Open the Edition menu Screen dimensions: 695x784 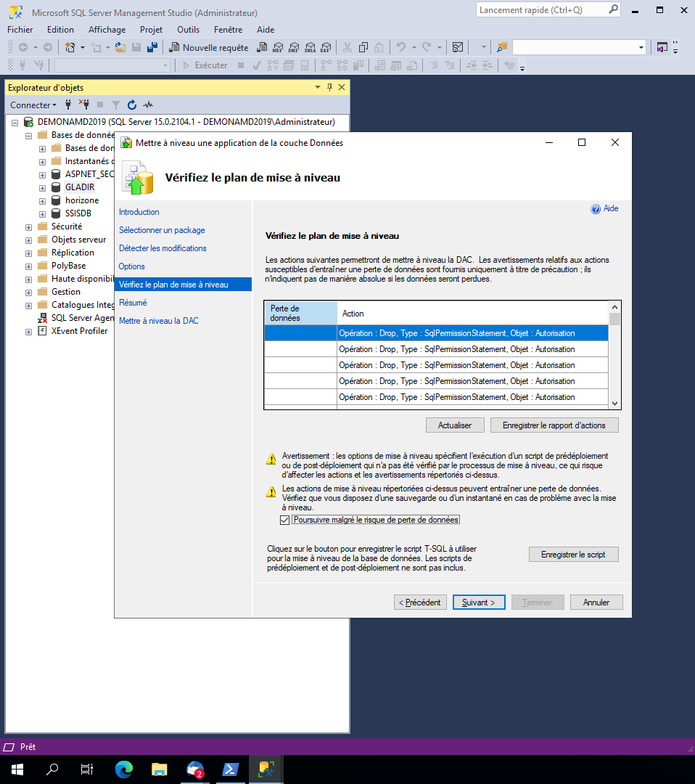point(60,30)
